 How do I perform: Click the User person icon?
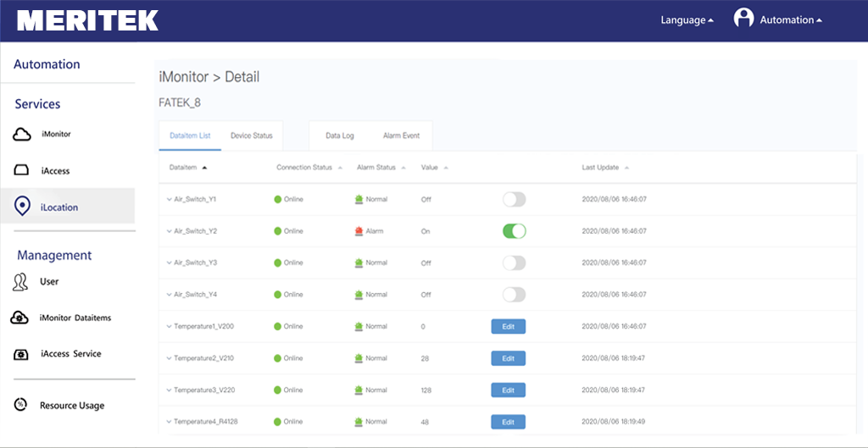(x=20, y=282)
